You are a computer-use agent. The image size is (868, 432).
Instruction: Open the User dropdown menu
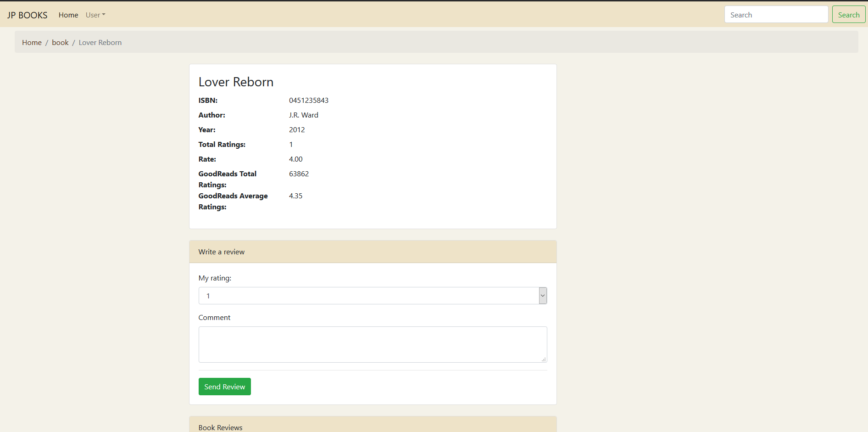pos(95,15)
